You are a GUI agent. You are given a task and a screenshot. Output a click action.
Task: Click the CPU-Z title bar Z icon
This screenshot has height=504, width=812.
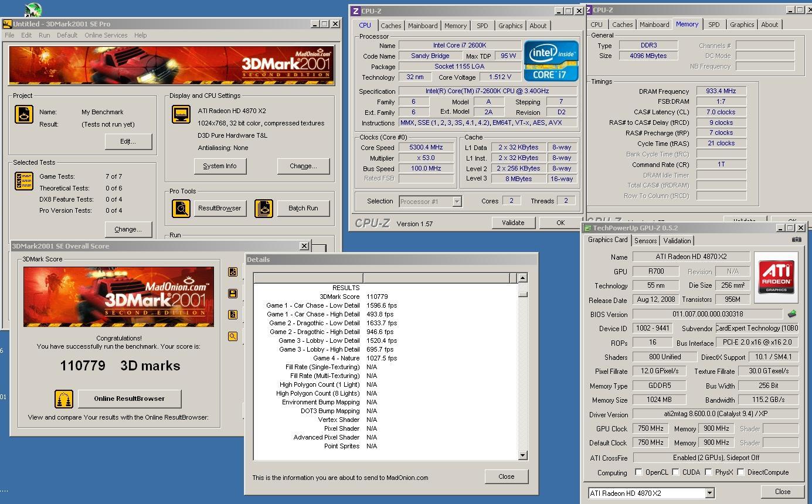click(x=355, y=11)
